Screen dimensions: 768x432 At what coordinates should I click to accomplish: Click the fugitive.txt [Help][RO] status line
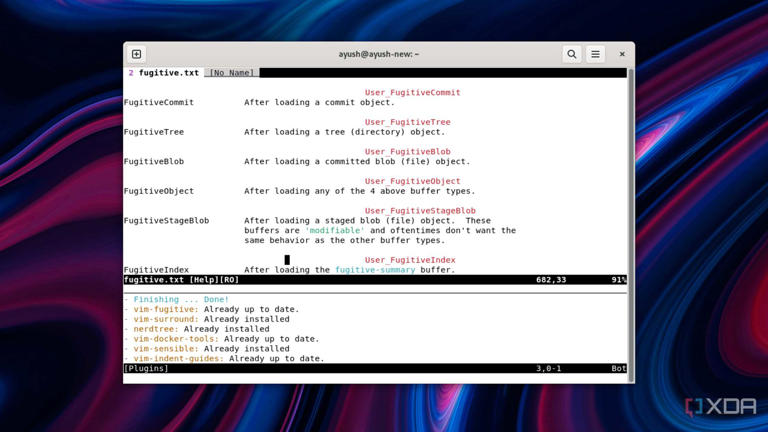(375, 280)
